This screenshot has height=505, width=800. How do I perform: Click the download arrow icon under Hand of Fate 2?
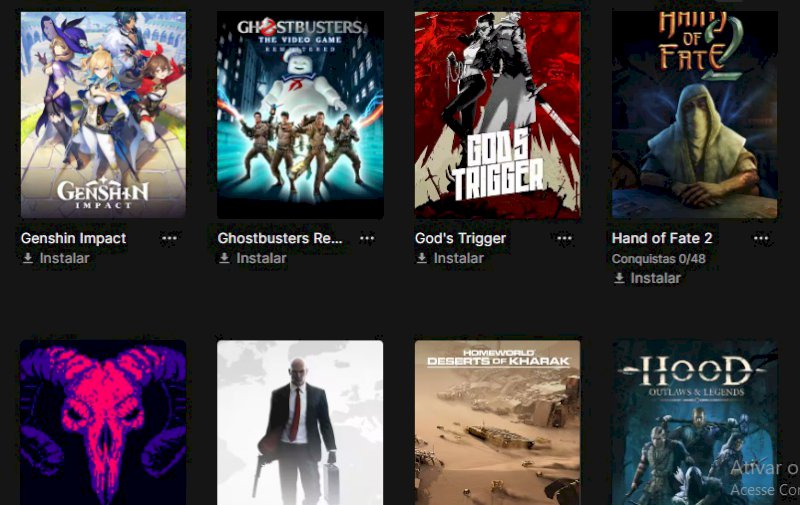pos(619,278)
